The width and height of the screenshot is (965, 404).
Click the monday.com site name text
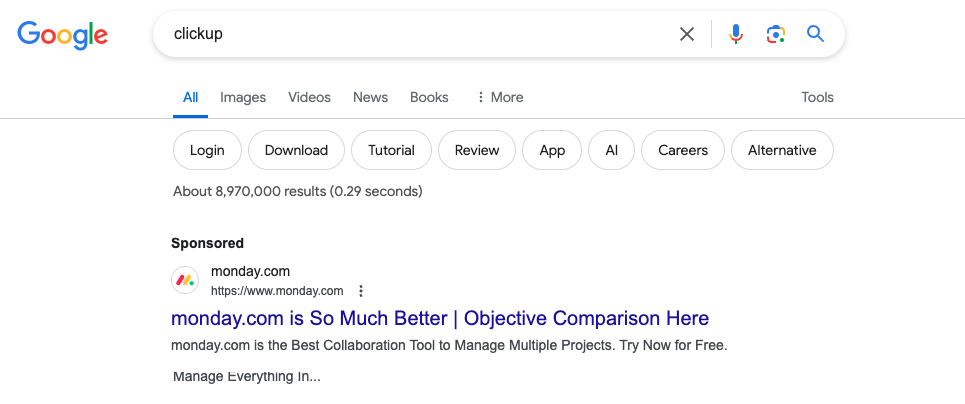(250, 272)
